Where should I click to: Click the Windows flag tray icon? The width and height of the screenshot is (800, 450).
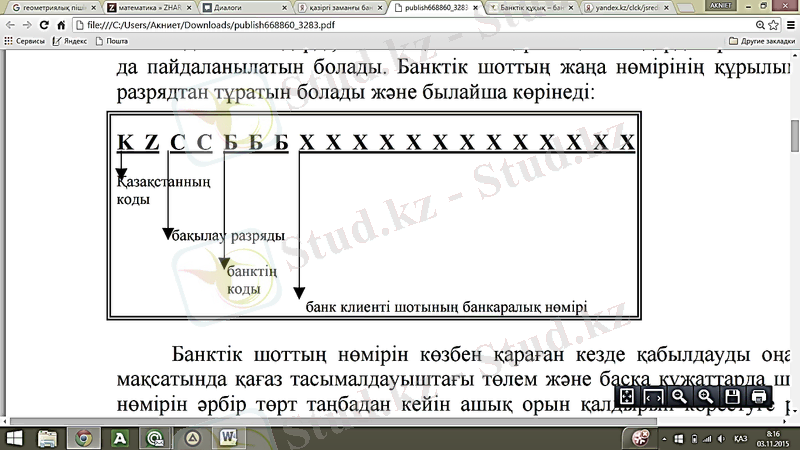(x=679, y=439)
